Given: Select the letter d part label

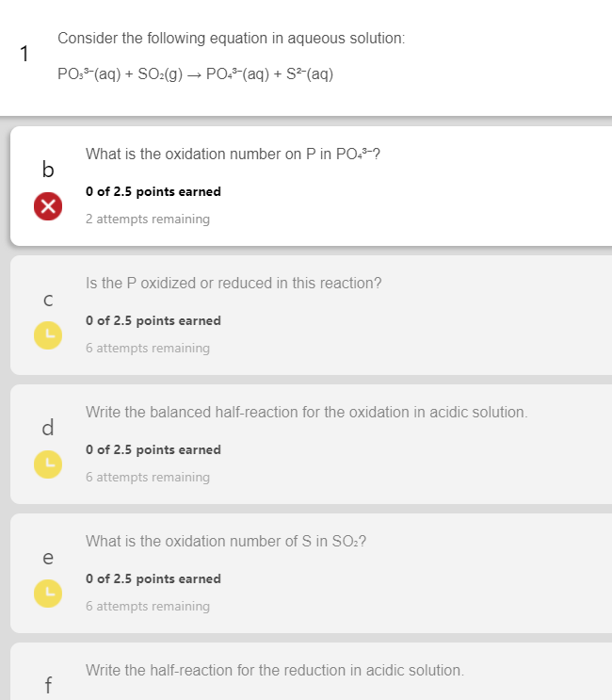Looking at the screenshot, I should pos(48,428).
